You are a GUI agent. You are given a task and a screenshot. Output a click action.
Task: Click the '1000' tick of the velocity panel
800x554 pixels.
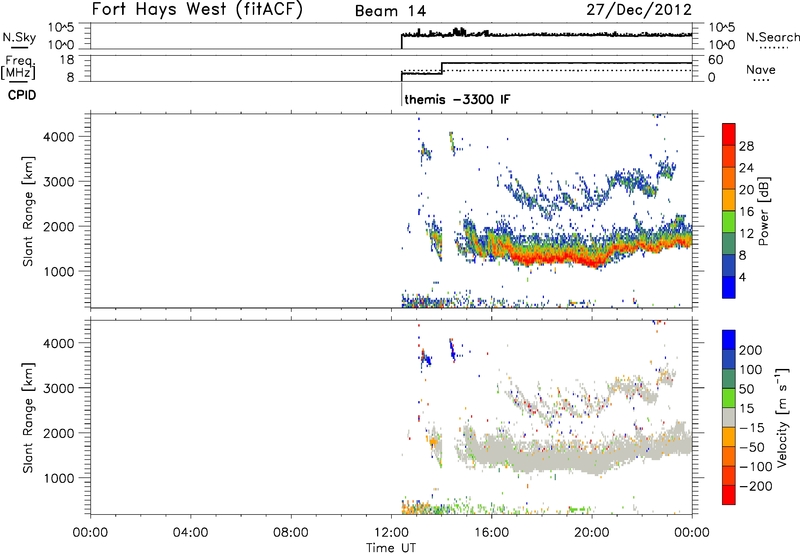point(59,478)
